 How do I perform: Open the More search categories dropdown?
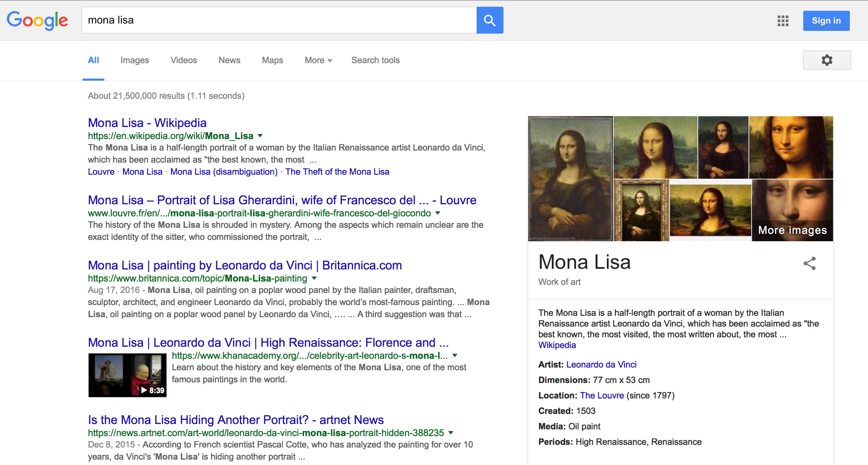point(318,60)
